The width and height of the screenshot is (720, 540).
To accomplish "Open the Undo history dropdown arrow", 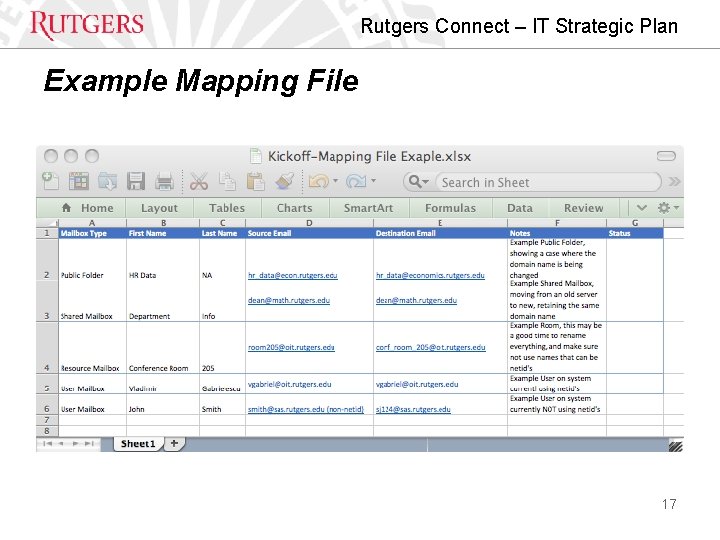I will [x=336, y=181].
